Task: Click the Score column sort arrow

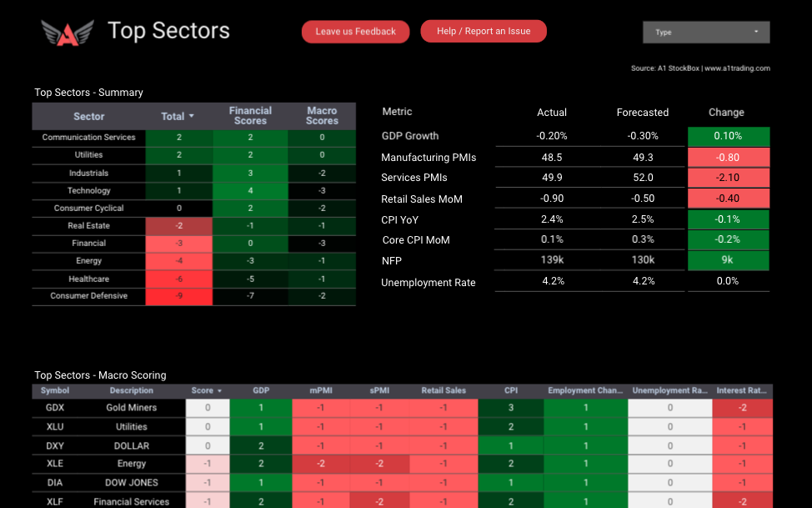Action: tap(220, 391)
